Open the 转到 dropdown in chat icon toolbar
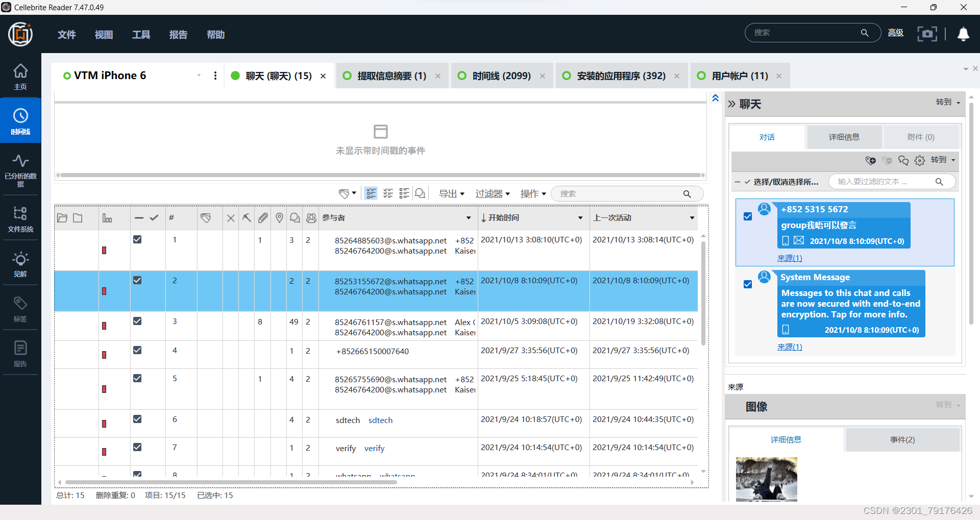 point(943,160)
